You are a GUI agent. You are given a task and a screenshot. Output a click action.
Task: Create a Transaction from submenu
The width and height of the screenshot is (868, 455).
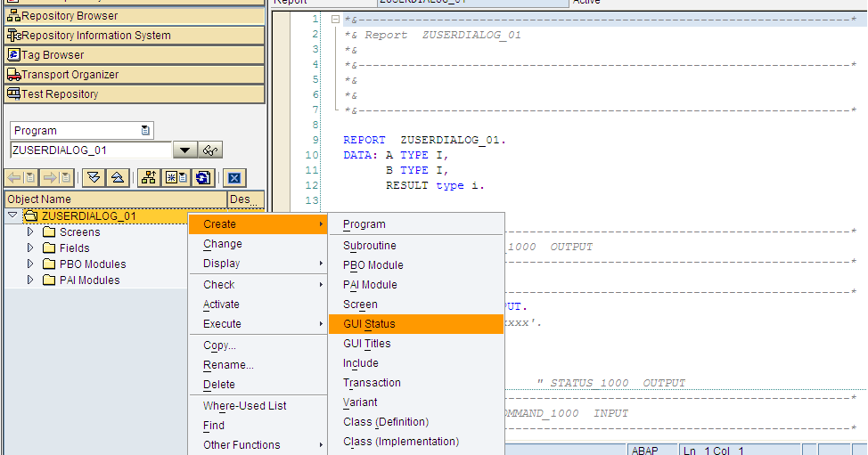click(416, 383)
